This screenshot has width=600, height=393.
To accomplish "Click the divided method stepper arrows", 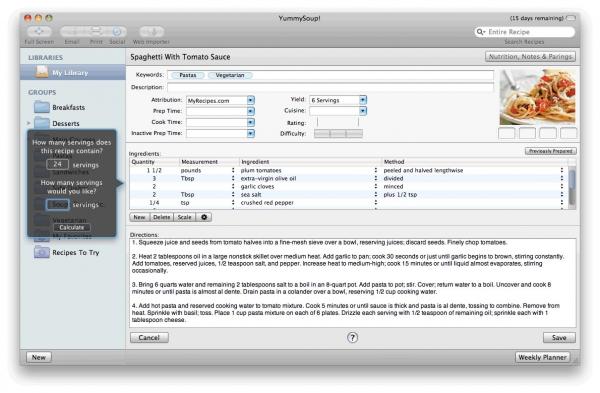I will (x=561, y=178).
